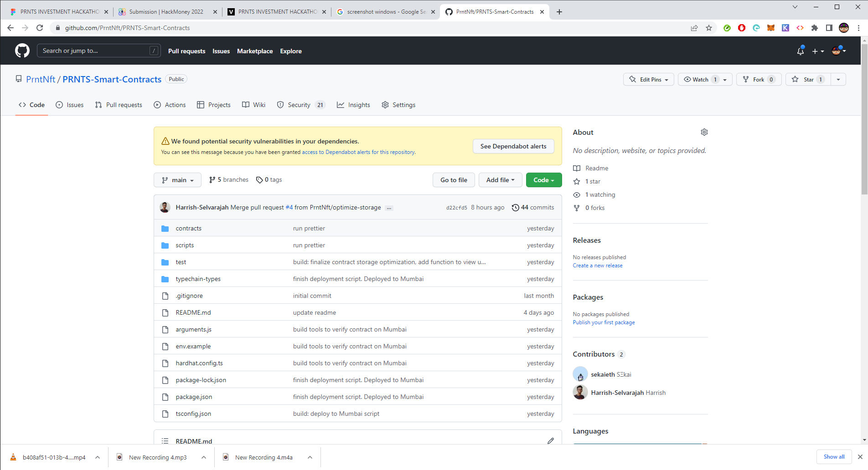868x470 pixels.
Task: Open pull request #4 link
Action: (289, 207)
